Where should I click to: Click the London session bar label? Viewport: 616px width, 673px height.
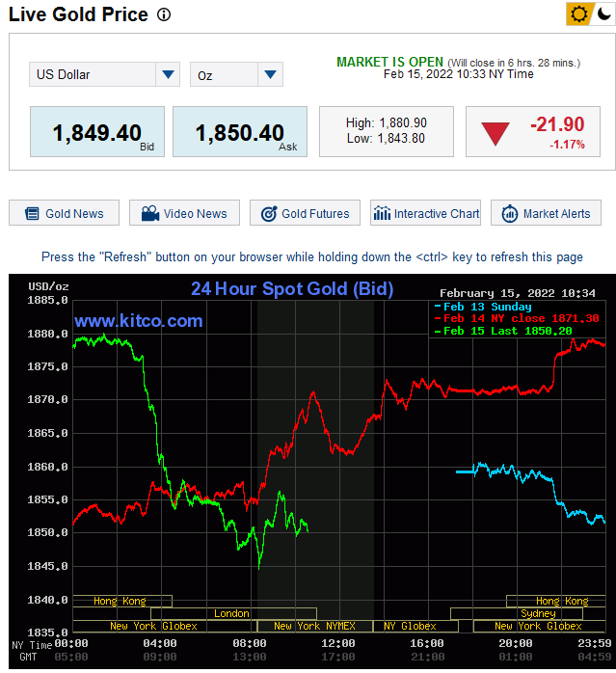(x=231, y=614)
